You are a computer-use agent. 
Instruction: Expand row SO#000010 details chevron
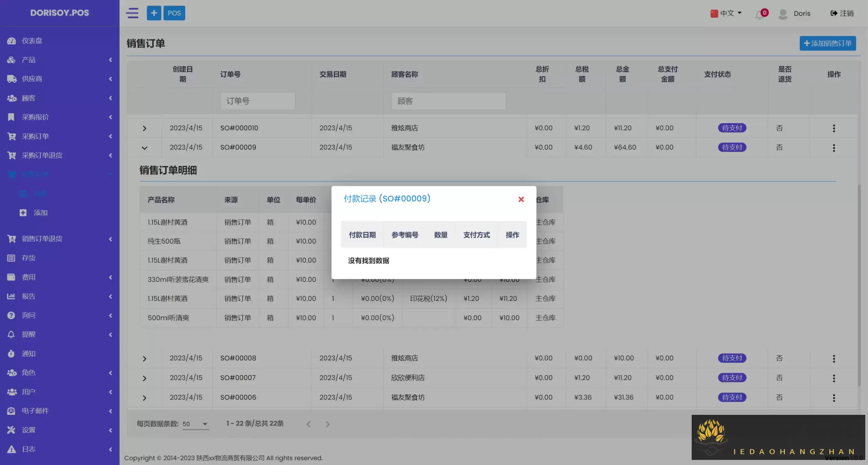144,128
